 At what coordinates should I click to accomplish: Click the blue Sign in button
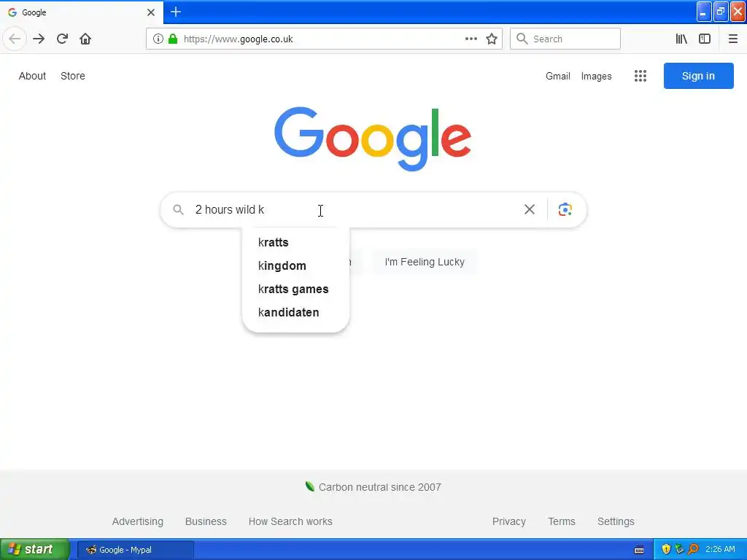pyautogui.click(x=698, y=76)
